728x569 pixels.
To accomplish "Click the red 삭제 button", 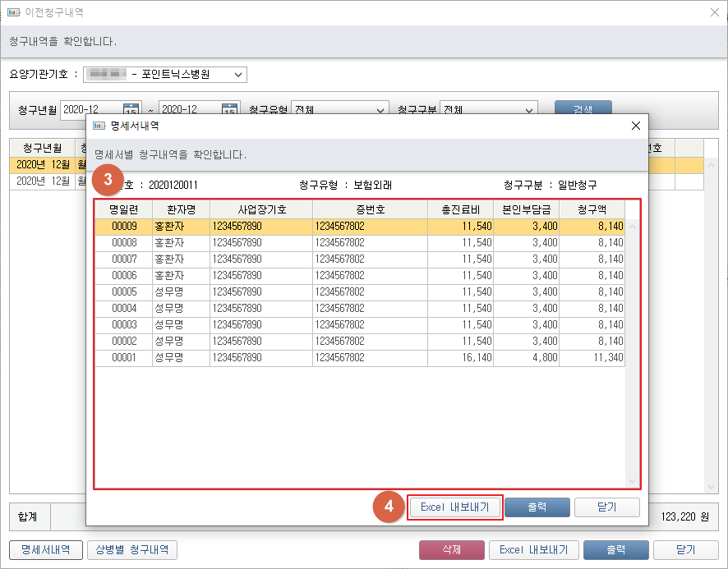I will point(450,550).
